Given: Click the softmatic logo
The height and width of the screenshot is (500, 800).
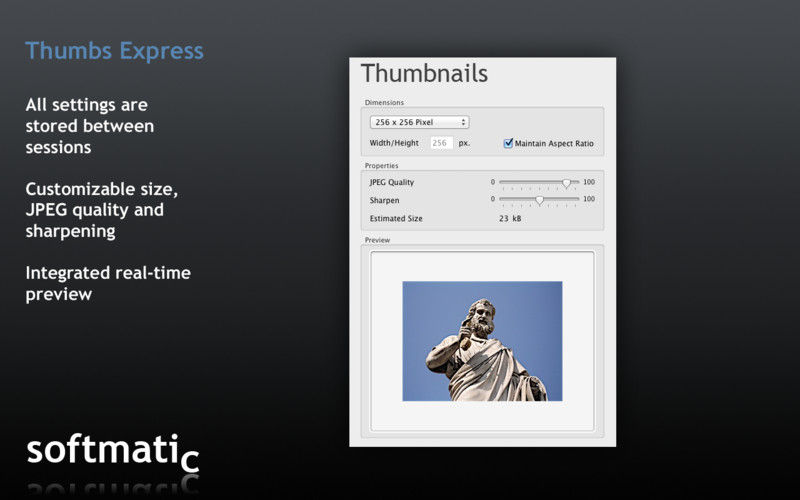Looking at the screenshot, I should [113, 453].
